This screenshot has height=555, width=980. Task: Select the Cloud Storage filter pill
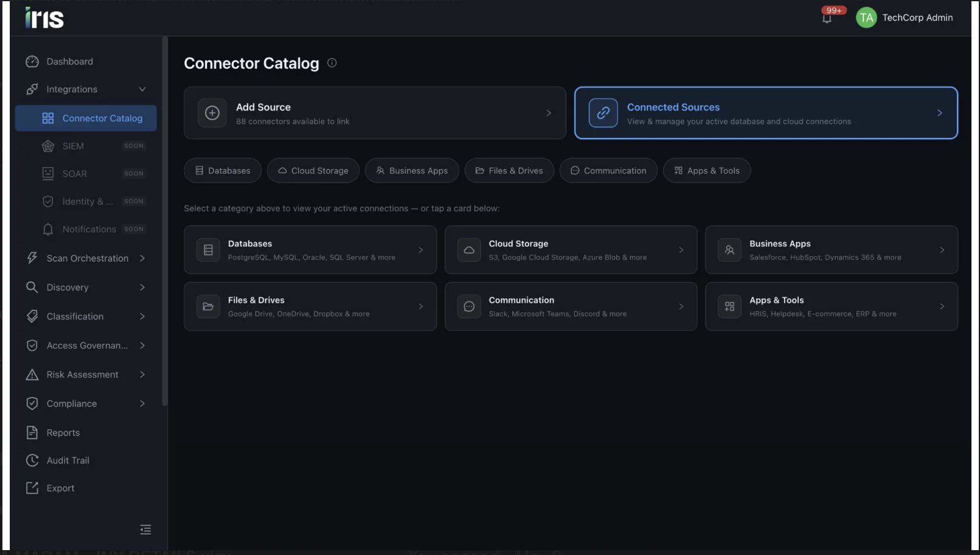[x=313, y=171]
